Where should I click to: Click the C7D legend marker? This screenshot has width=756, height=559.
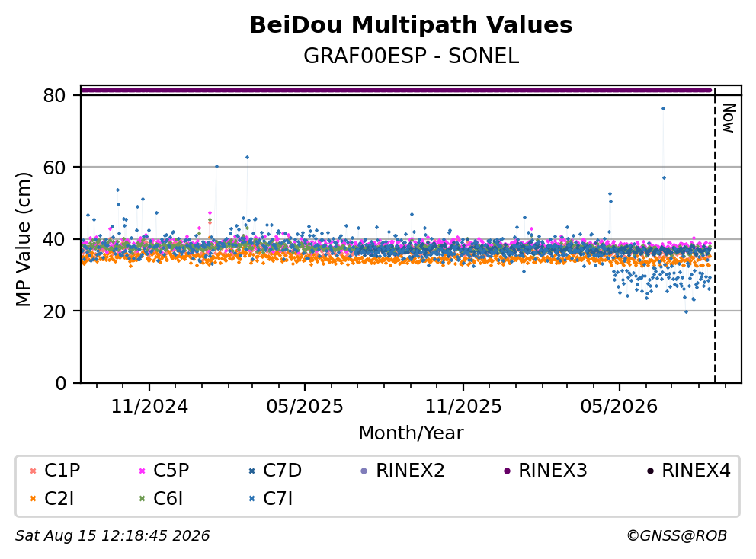[x=251, y=471]
